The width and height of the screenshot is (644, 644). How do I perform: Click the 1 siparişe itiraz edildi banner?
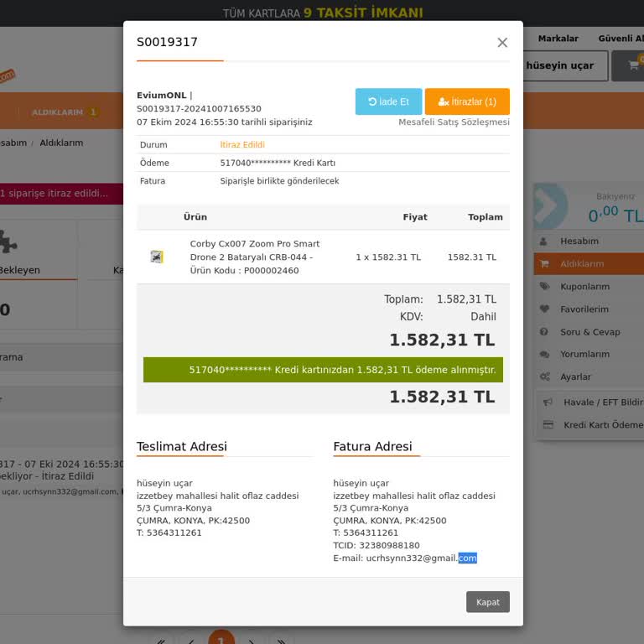pyautogui.click(x=61, y=194)
